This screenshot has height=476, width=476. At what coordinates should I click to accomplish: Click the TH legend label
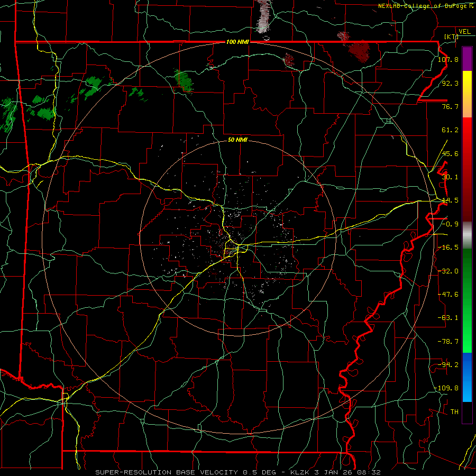click(x=454, y=412)
